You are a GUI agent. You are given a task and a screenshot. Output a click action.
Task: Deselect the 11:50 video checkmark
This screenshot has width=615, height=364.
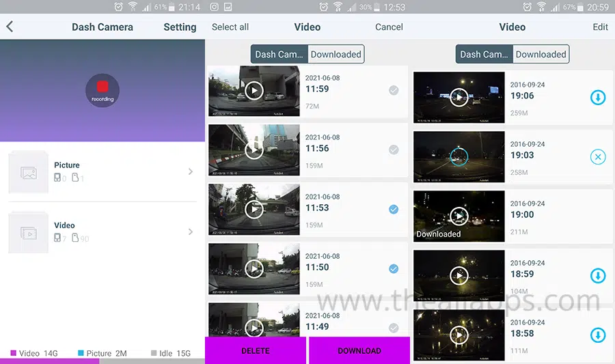point(394,268)
